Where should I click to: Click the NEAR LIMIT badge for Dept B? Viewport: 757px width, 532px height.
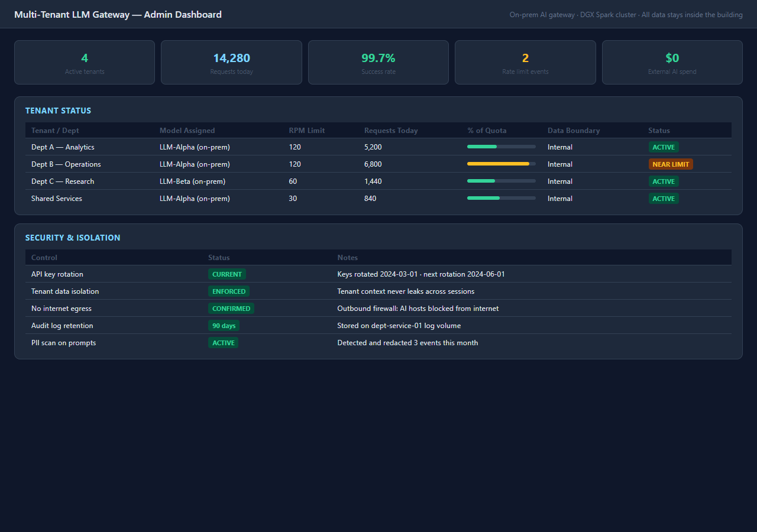[x=671, y=164]
